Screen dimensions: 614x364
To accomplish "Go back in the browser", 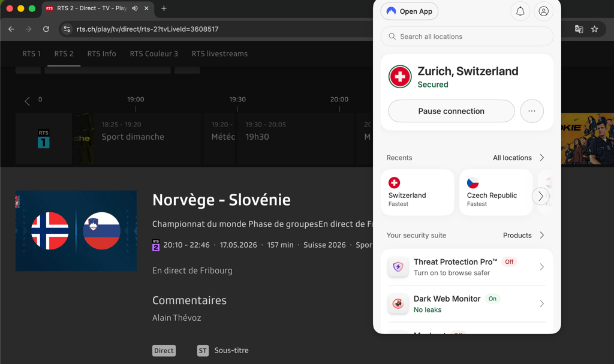I will (11, 29).
